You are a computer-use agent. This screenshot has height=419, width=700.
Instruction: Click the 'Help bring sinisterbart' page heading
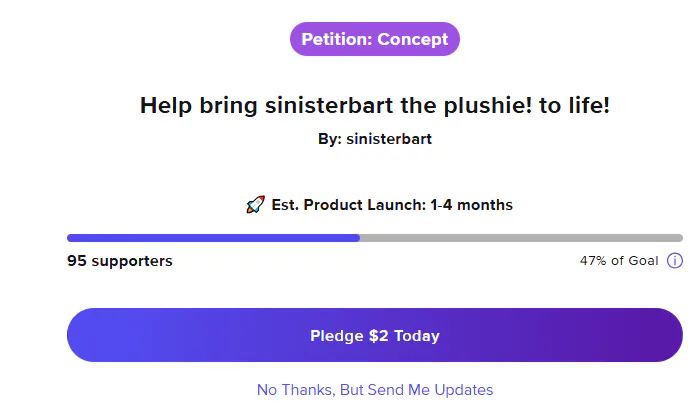click(x=375, y=106)
